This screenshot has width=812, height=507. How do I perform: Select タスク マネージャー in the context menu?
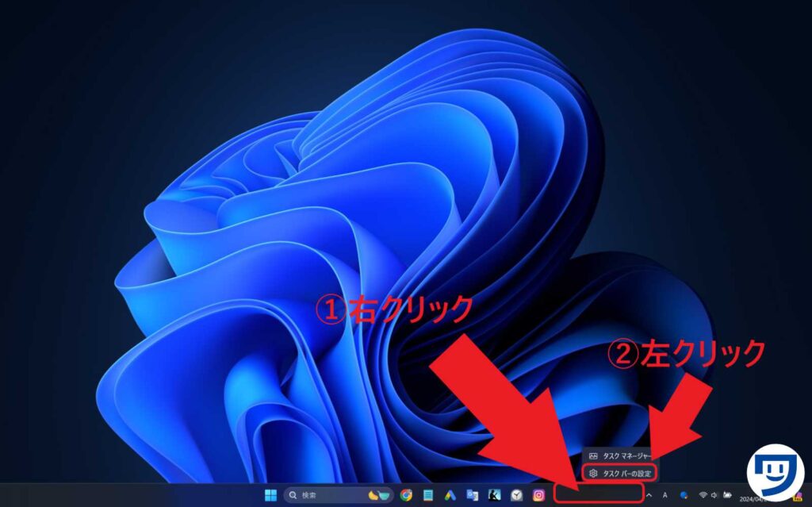click(x=619, y=456)
